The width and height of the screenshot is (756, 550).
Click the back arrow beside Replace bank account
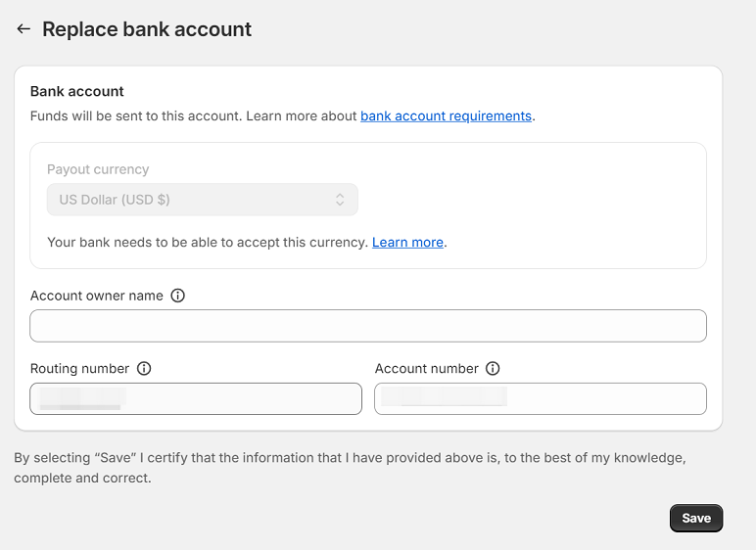tap(24, 29)
